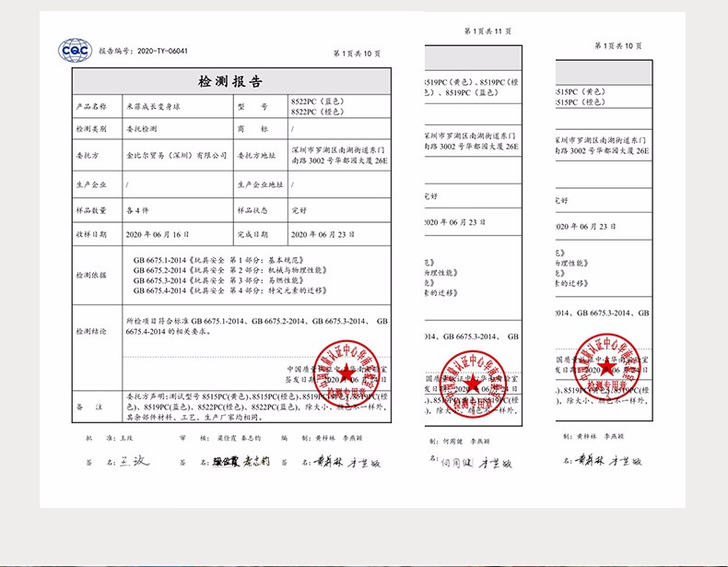This screenshot has height=567, width=728.
Task: Click 8515PC（黄色）model in rightmost report
Action: [x=581, y=91]
